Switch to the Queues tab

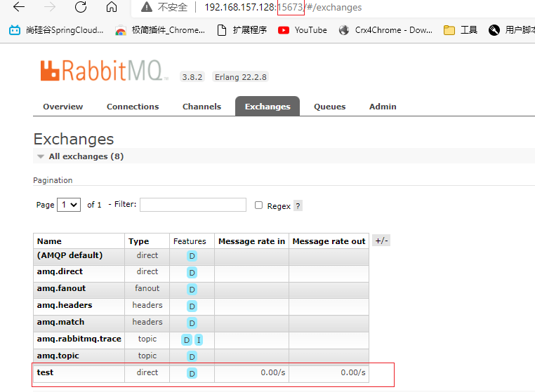point(329,107)
